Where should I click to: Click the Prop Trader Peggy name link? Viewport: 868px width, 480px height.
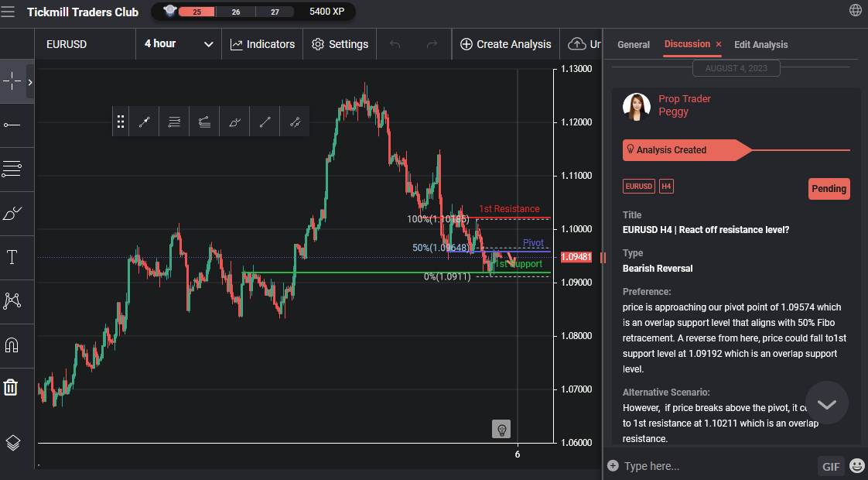coord(684,105)
